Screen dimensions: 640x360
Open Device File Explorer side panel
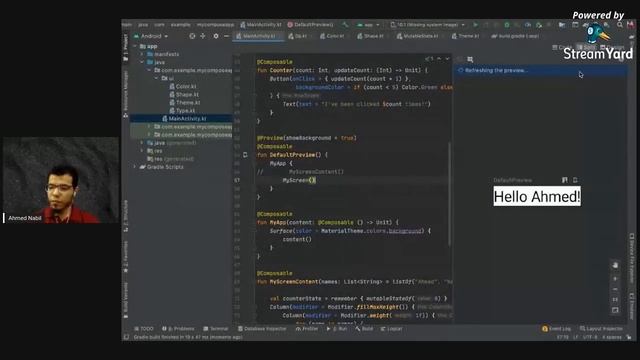coord(632,258)
